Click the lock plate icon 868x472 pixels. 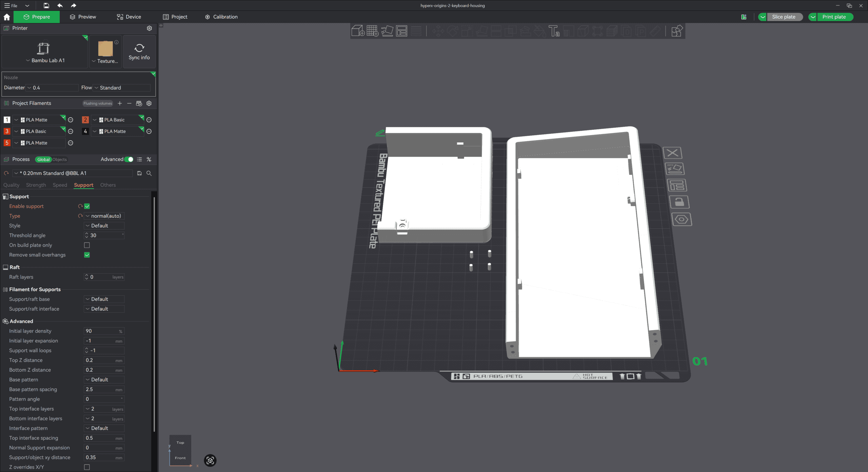coord(679,202)
